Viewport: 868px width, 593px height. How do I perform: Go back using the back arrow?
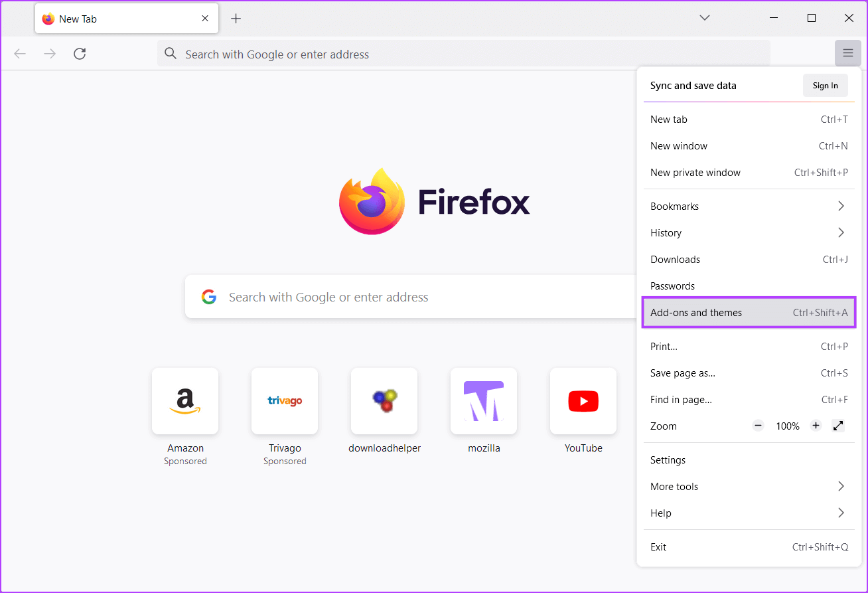coord(20,54)
